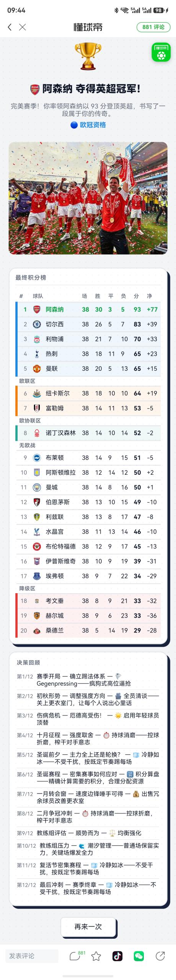The image size is (176, 980).
Task: View the Arsenal trophy celebration image
Action: click(x=88, y=198)
